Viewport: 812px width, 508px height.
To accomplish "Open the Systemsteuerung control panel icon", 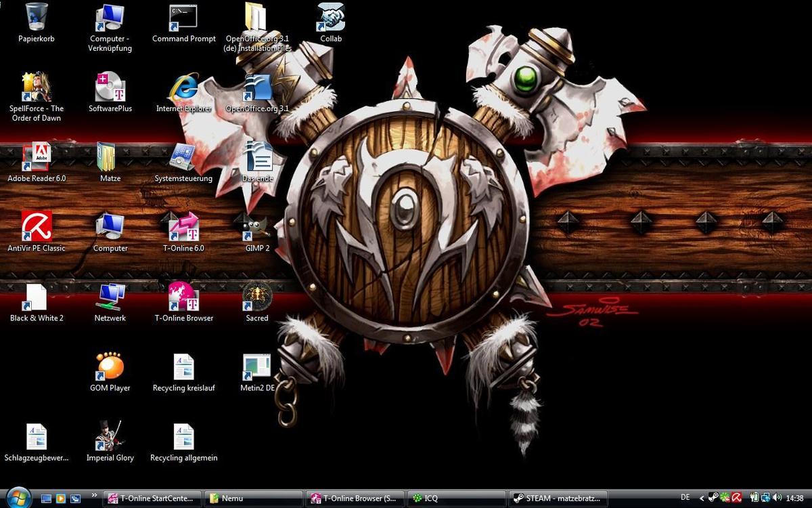I will coord(184,163).
